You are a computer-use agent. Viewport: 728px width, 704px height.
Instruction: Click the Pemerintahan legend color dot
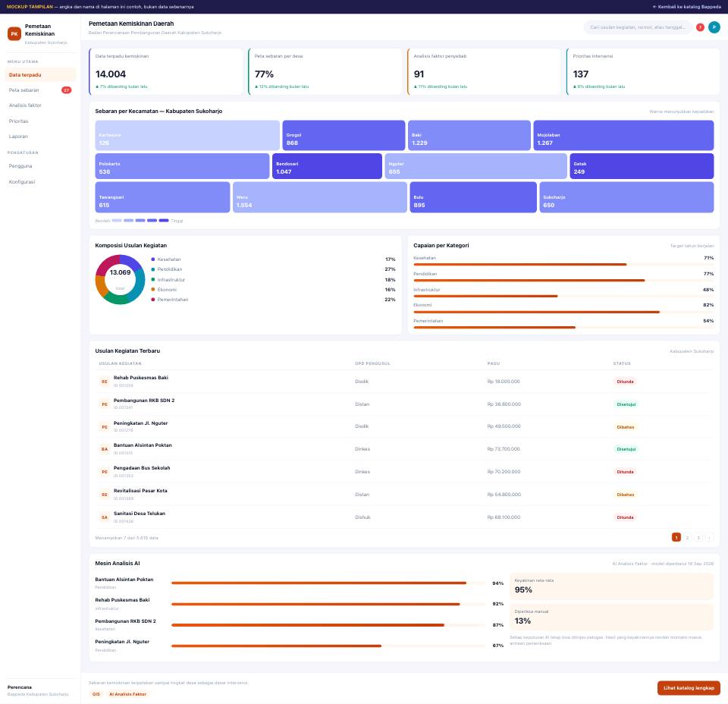[x=153, y=300]
